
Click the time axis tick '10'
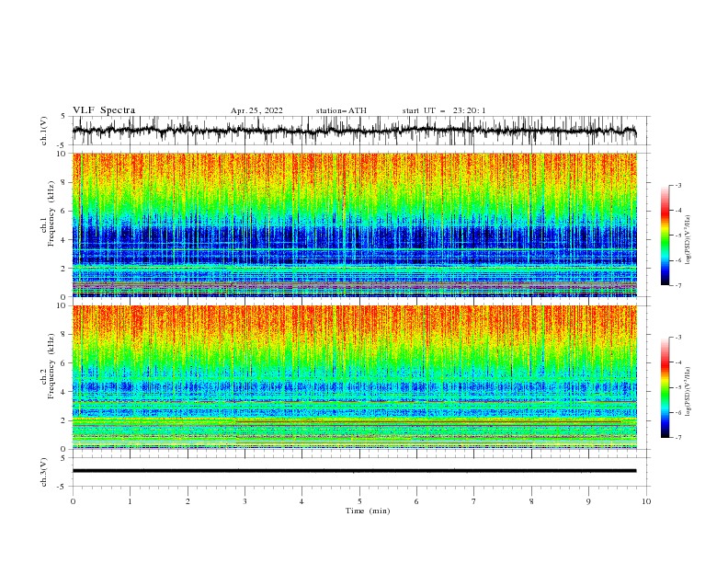point(646,501)
